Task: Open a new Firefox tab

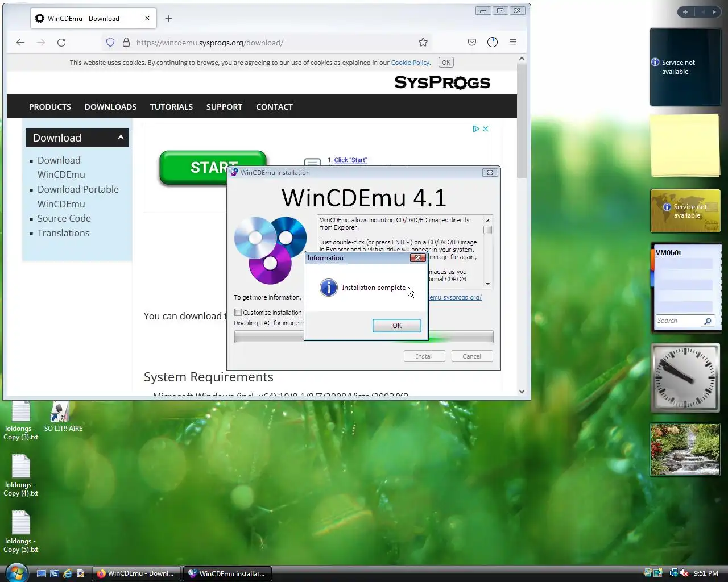Action: tap(168, 19)
